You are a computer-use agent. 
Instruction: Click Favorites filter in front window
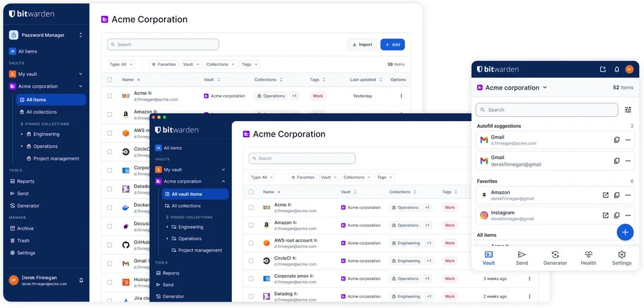click(303, 177)
